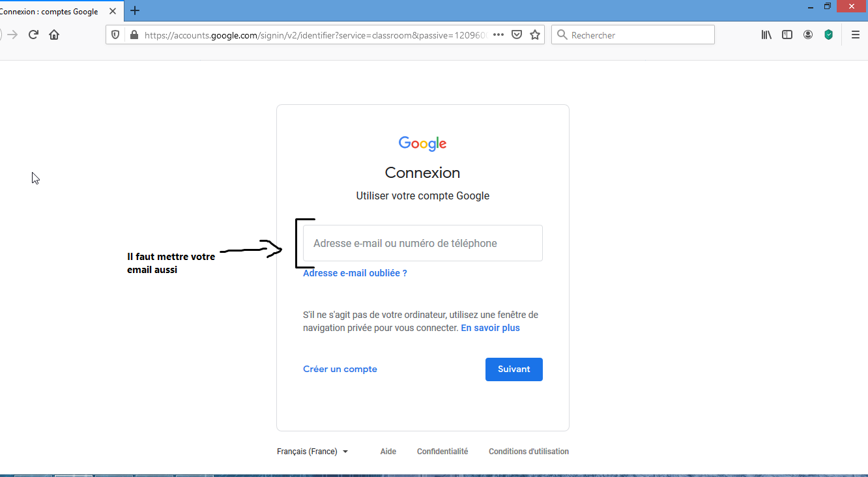This screenshot has width=868, height=477.
Task: Click the blue Suivant button
Action: click(514, 369)
